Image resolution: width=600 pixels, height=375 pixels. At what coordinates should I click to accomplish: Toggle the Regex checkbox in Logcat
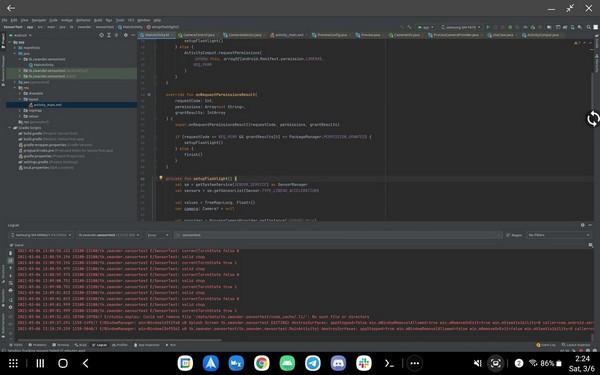click(x=508, y=235)
